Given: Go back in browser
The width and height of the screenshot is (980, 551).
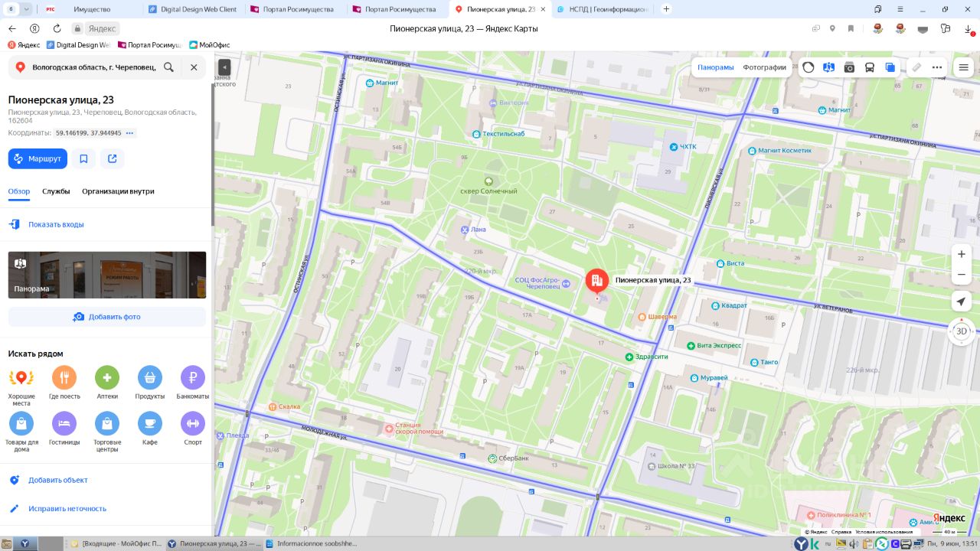Looking at the screenshot, I should pyautogui.click(x=12, y=28).
